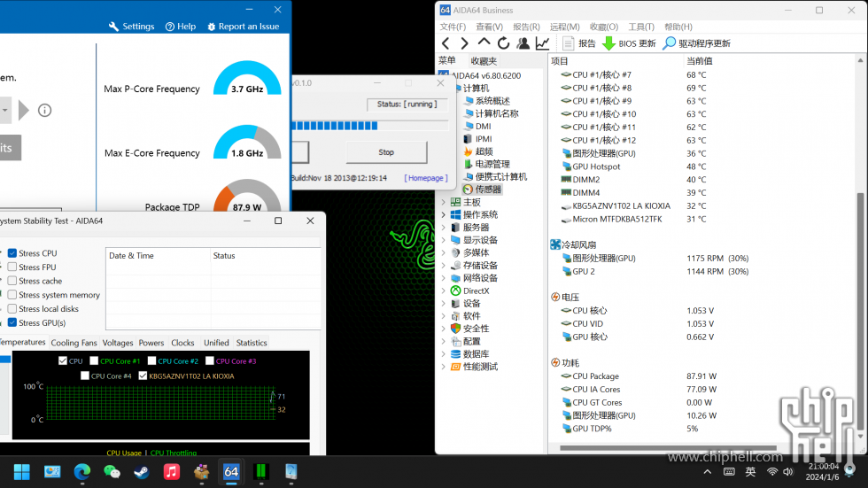Click Report an Issue link
The image size is (868, 488).
tap(243, 26)
